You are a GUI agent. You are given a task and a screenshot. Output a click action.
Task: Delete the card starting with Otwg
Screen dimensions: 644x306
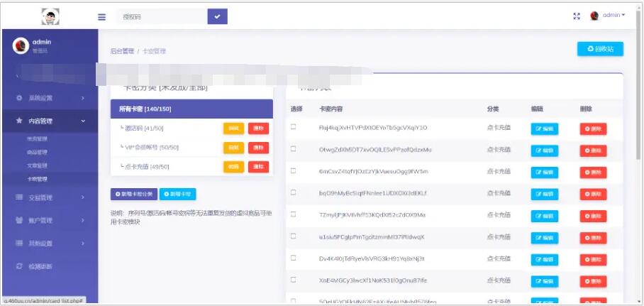[593, 151]
